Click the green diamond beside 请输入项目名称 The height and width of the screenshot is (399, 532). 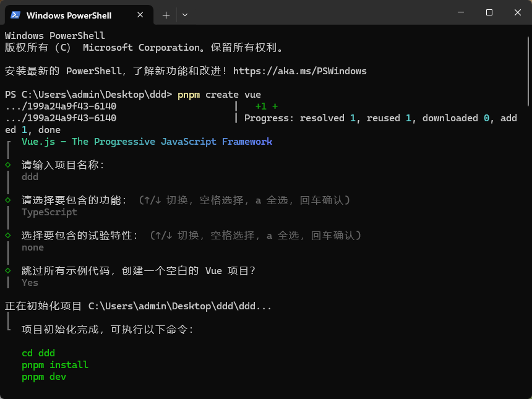(x=8, y=165)
